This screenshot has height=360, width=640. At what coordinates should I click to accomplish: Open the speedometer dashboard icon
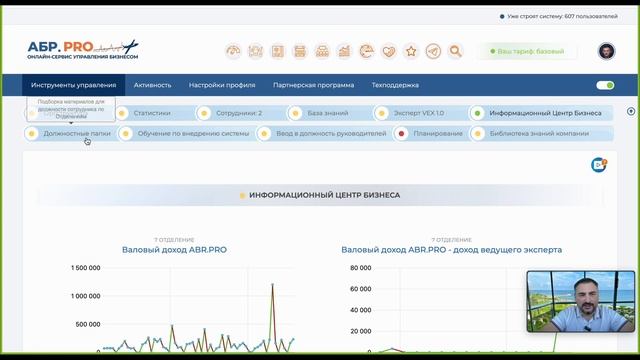[x=233, y=51]
